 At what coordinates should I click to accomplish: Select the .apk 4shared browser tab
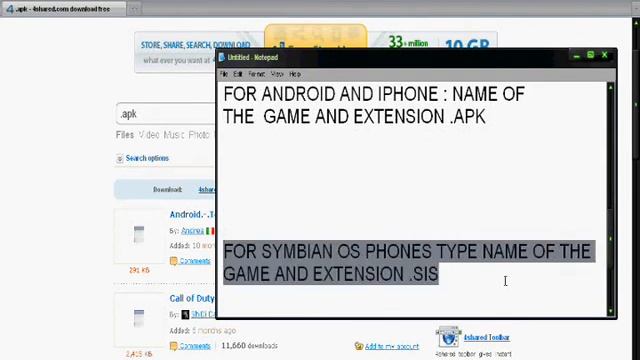(63, 9)
